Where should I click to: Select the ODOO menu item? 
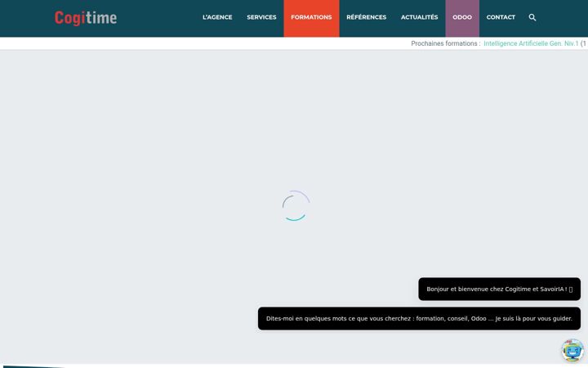click(x=462, y=18)
